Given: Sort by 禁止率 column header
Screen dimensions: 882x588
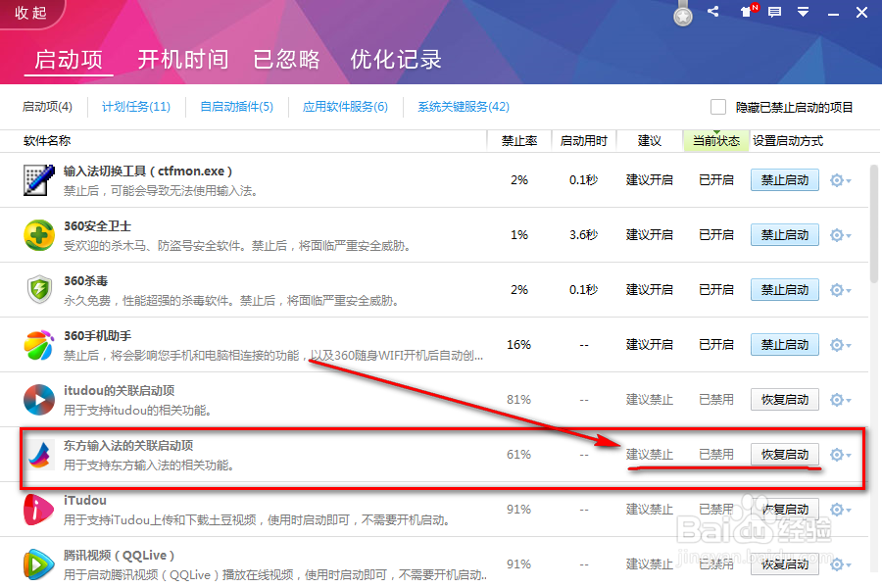Looking at the screenshot, I should (x=519, y=141).
